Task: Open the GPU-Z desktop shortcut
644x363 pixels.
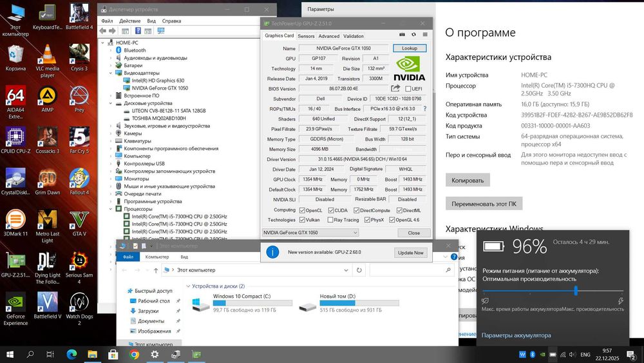Action: click(x=15, y=264)
